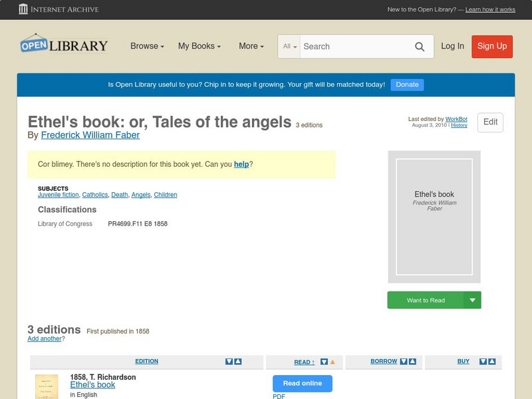Click the Open Library logo
The height and width of the screenshot is (399, 532).
click(63, 45)
